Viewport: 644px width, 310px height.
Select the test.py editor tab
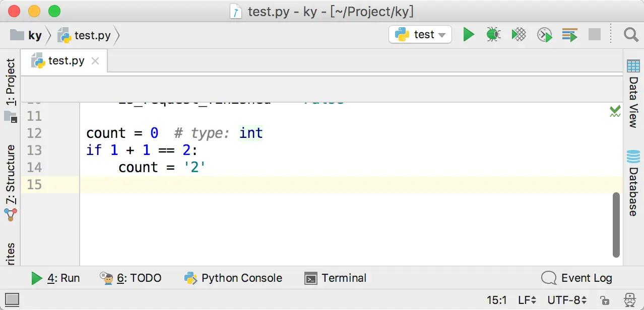click(66, 61)
